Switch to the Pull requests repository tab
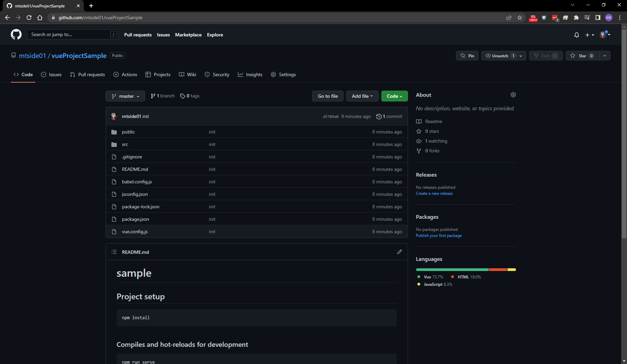Screen dimensions: 627x364 [87, 74]
